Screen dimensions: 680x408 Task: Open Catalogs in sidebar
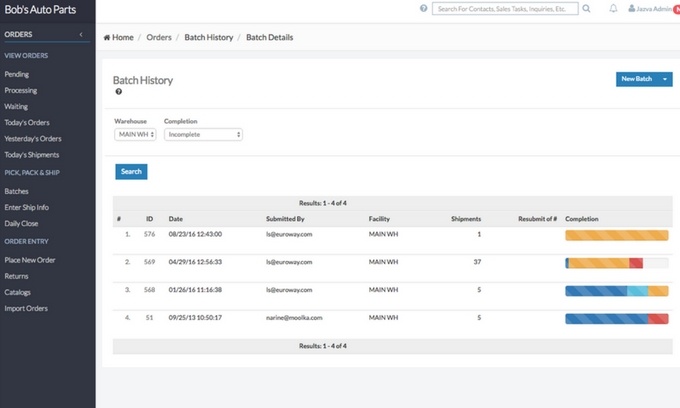coord(17,292)
